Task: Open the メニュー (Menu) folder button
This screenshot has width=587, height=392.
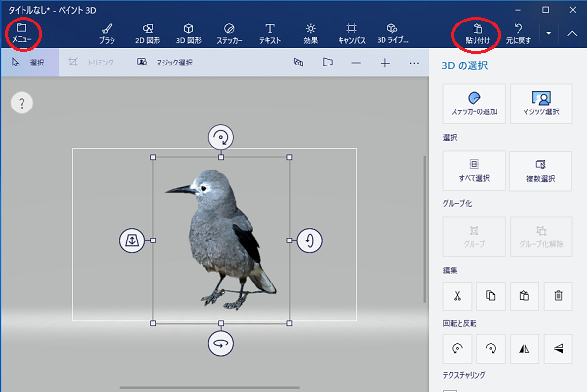Action: click(x=22, y=33)
